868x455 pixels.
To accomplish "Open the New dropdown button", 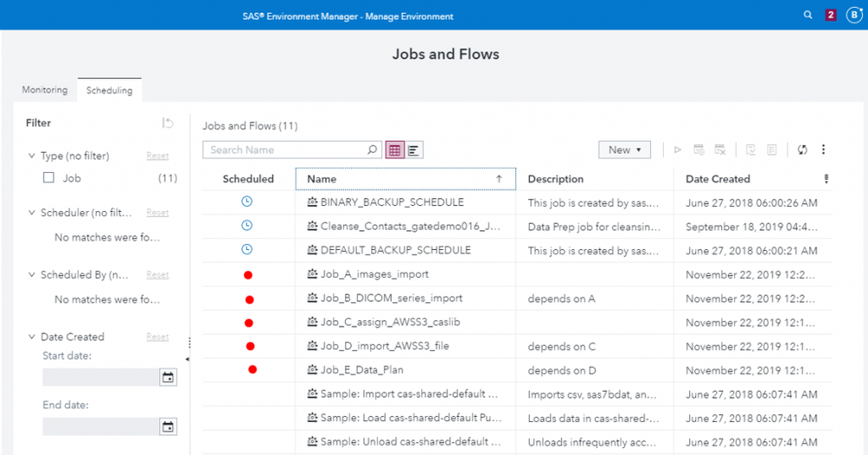I will (625, 150).
